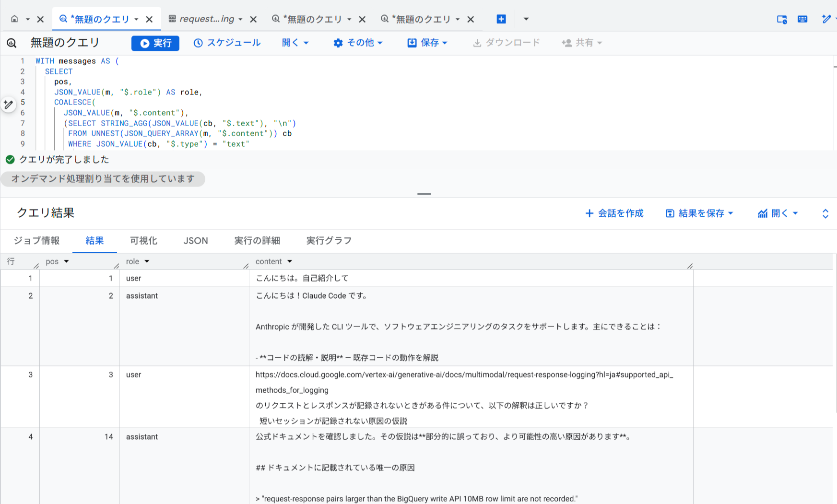
Task: Switch to the 実行グラフ tab
Action: pyautogui.click(x=329, y=241)
